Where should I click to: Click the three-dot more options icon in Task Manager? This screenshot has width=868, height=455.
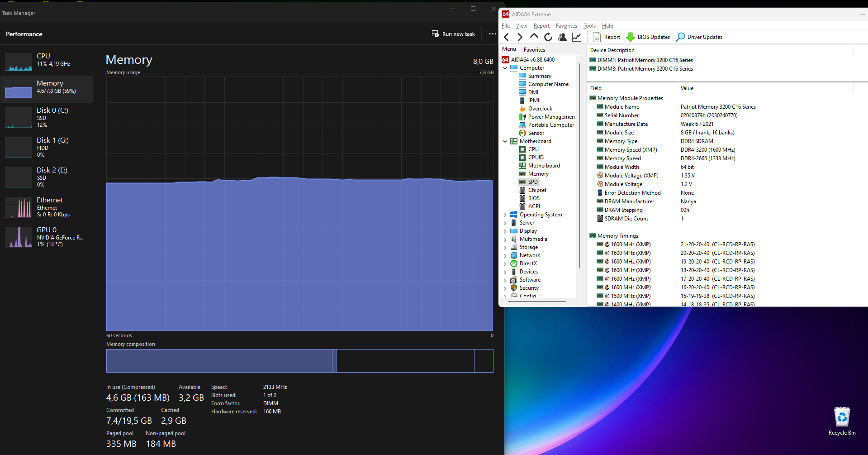[493, 34]
